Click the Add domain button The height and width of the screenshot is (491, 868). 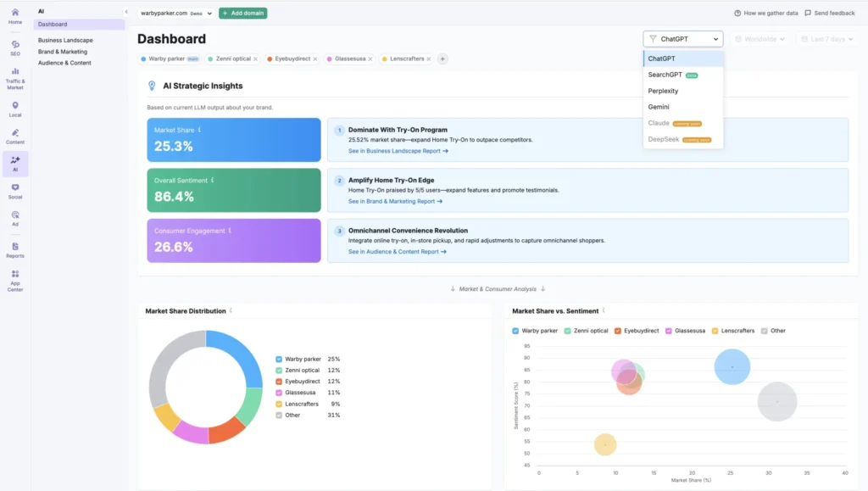coord(242,14)
